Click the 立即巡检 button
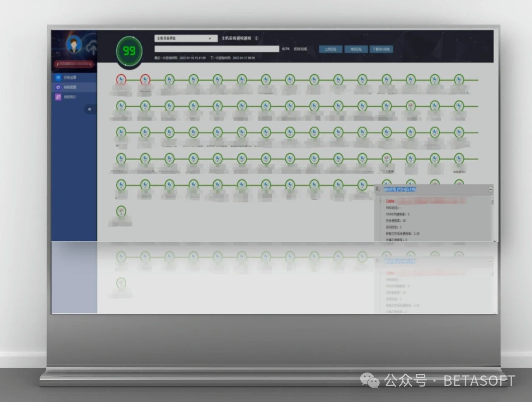 coord(331,49)
